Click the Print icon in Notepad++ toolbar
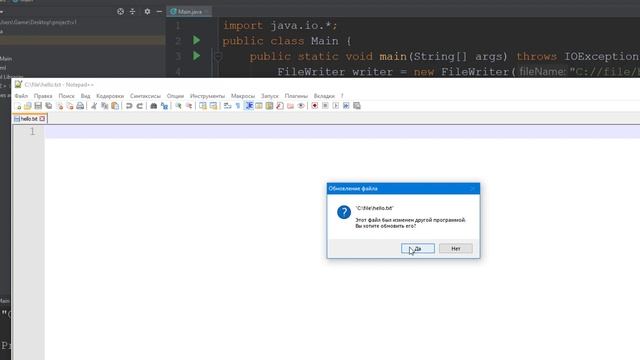This screenshot has width=640, height=360. pos(80,106)
